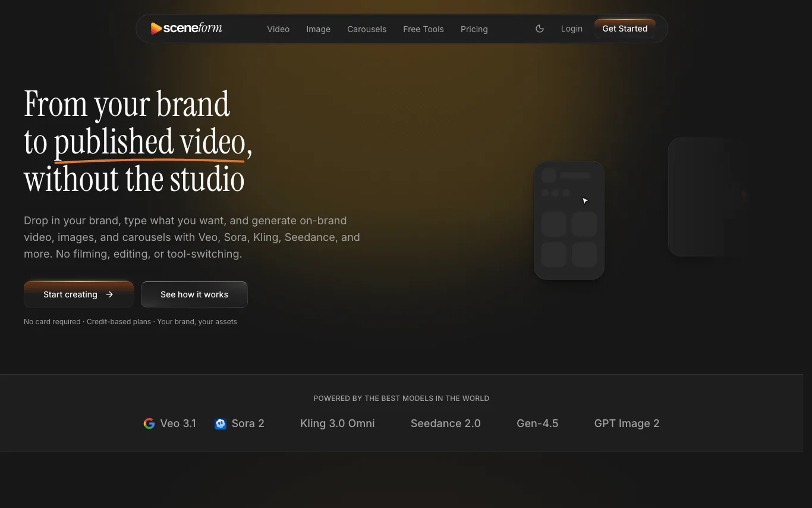Select the GPT Image 2 label

pyautogui.click(x=627, y=424)
